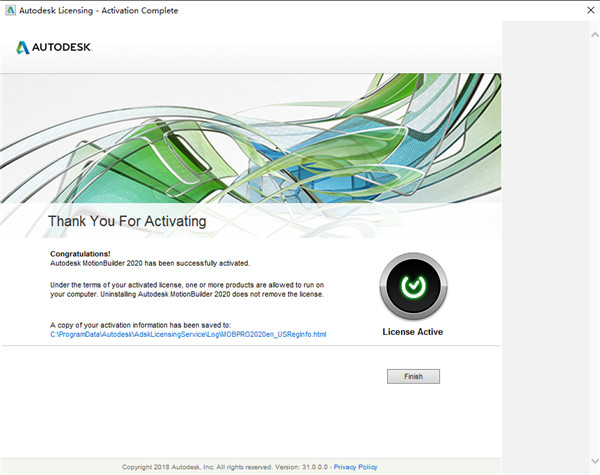Open the MOBPRO2020en_USRegInfo.html file path link
Image resolution: width=600 pixels, height=475 pixels.
click(188, 335)
